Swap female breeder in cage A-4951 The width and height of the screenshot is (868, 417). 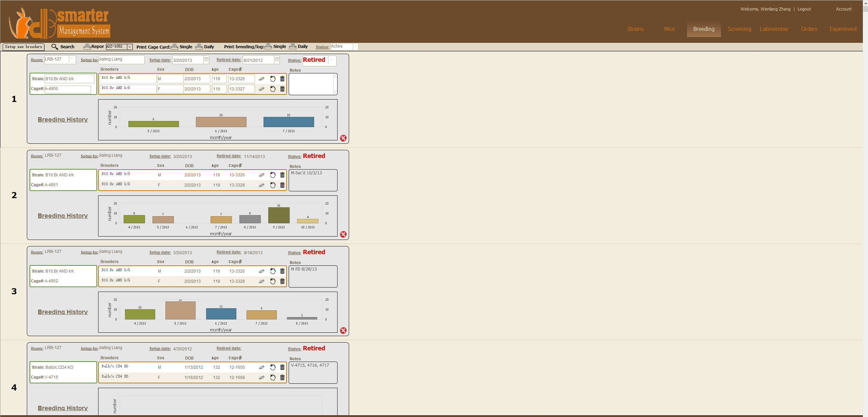[x=261, y=185]
